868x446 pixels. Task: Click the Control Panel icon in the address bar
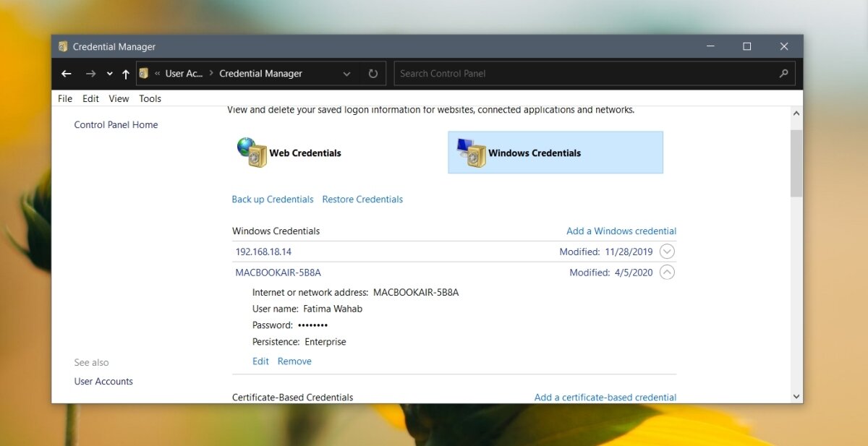(x=143, y=73)
